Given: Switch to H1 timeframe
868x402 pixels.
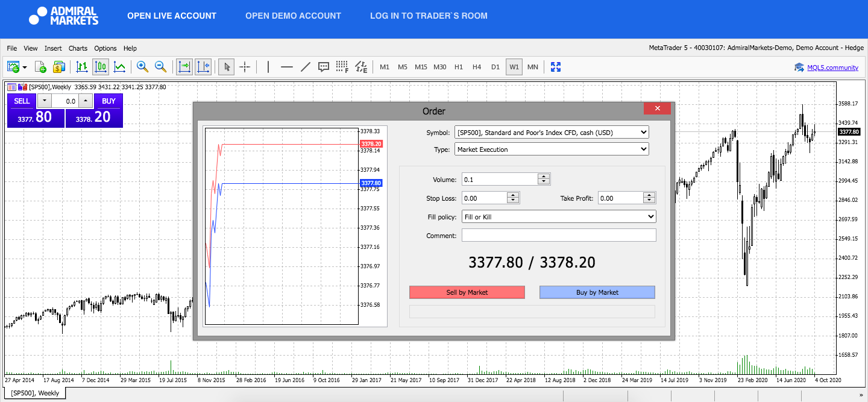Looking at the screenshot, I should 459,67.
